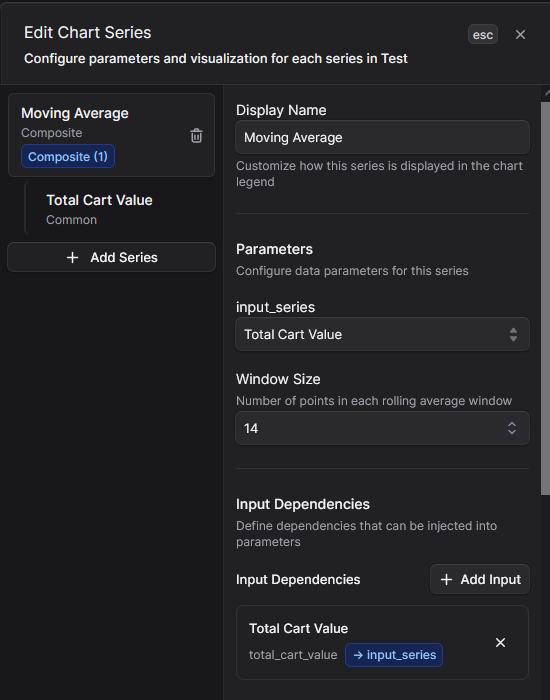550x700 pixels.
Task: Close the Edit Chart Series dialog
Action: [x=520, y=34]
